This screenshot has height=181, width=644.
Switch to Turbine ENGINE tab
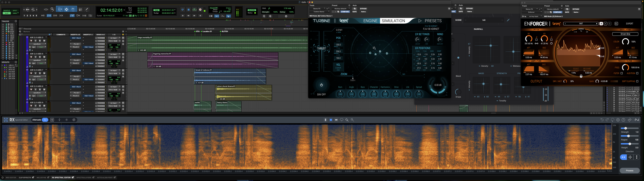coord(370,21)
